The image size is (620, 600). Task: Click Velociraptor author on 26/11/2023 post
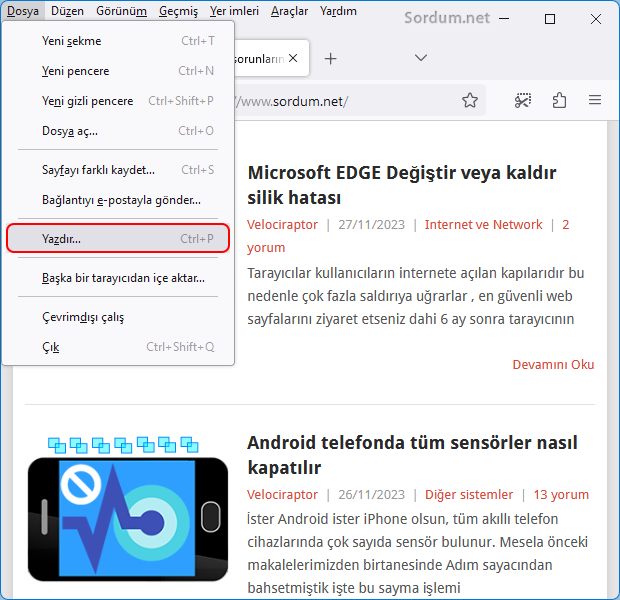(x=282, y=494)
